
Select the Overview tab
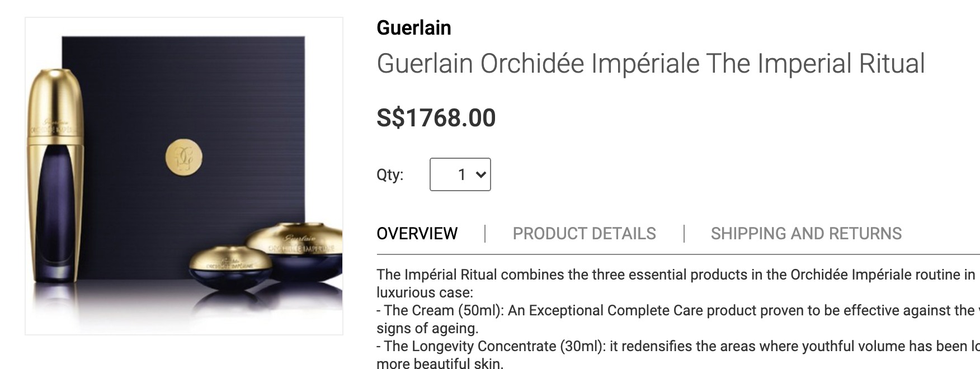[417, 233]
